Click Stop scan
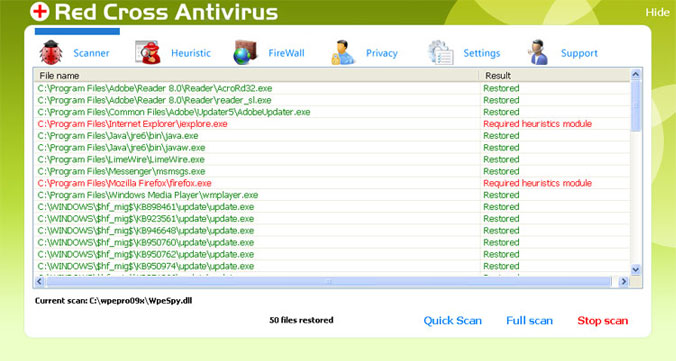 point(602,320)
